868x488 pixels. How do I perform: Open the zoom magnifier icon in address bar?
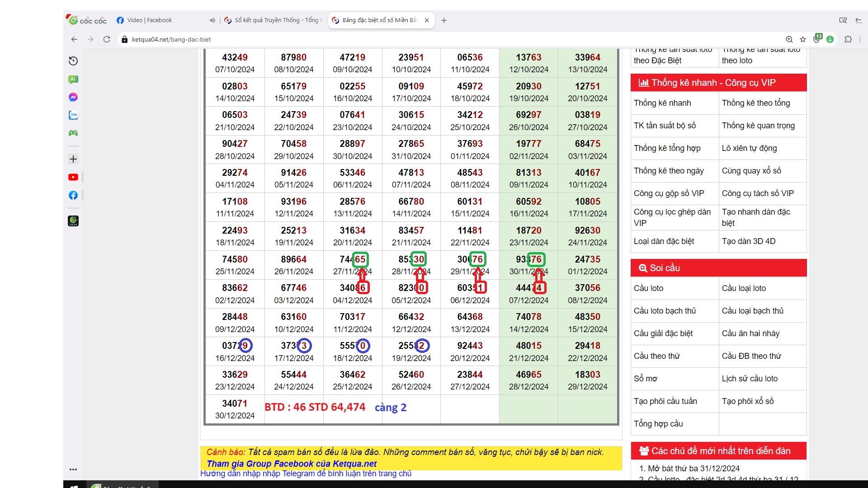789,39
